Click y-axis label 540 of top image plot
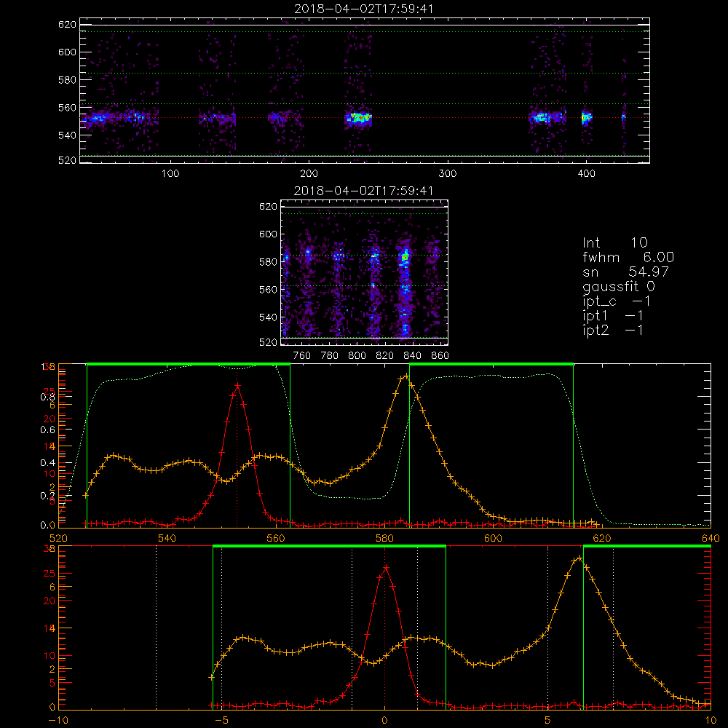 [x=67, y=135]
